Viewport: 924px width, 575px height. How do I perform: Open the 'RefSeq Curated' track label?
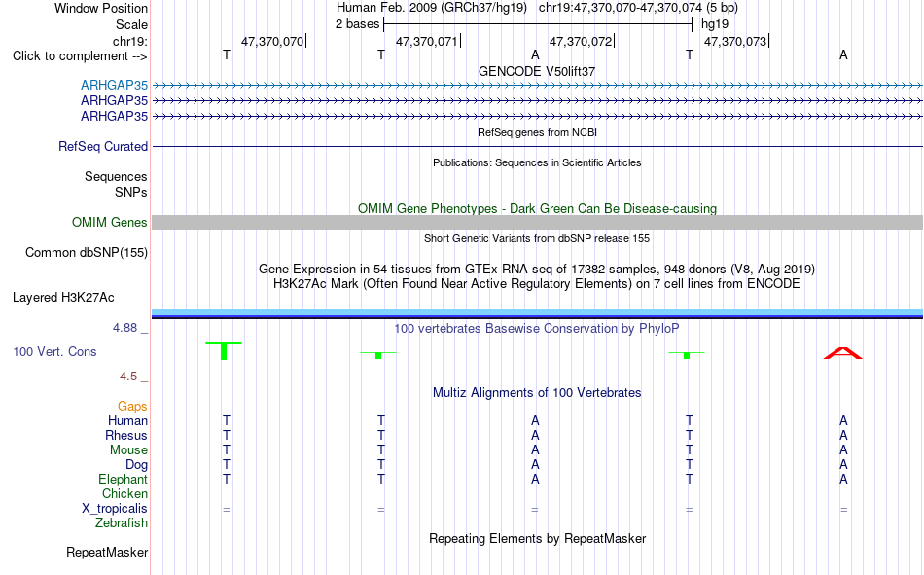tap(103, 146)
